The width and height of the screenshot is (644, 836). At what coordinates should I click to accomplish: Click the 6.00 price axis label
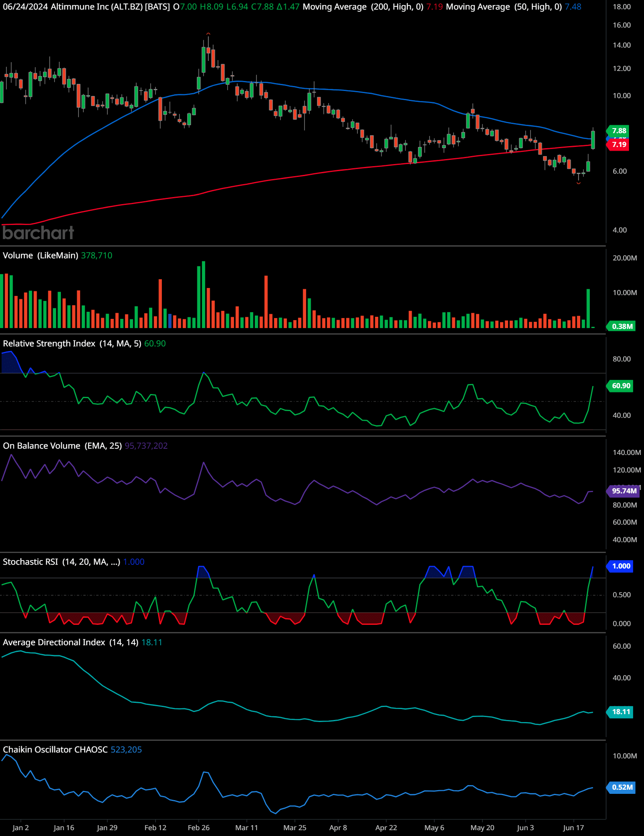[x=619, y=171]
